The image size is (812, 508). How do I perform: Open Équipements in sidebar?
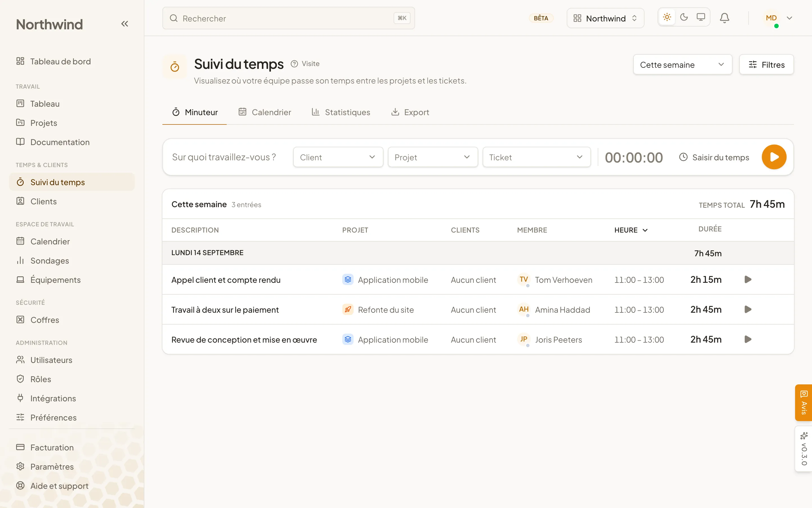point(72,280)
